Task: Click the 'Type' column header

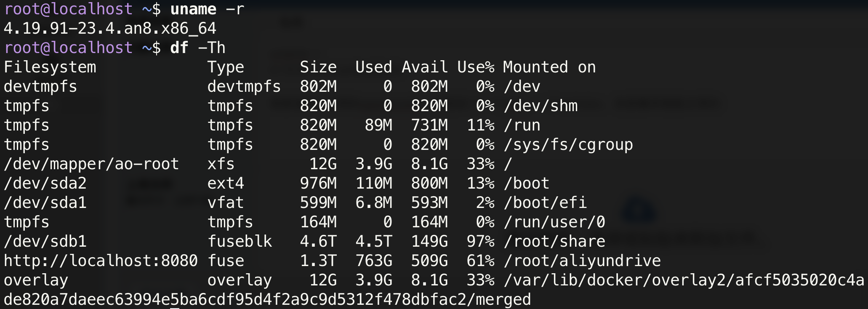Action: pos(226,67)
